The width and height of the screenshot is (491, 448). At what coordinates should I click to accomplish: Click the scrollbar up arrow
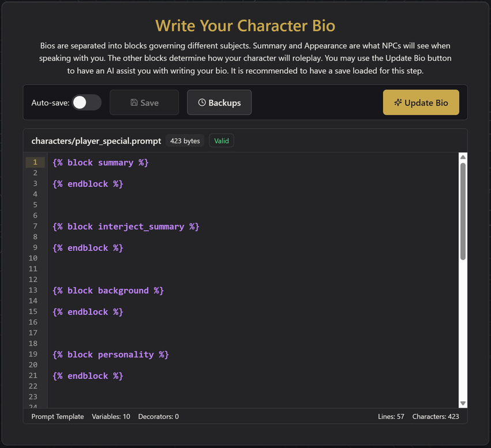point(463,157)
